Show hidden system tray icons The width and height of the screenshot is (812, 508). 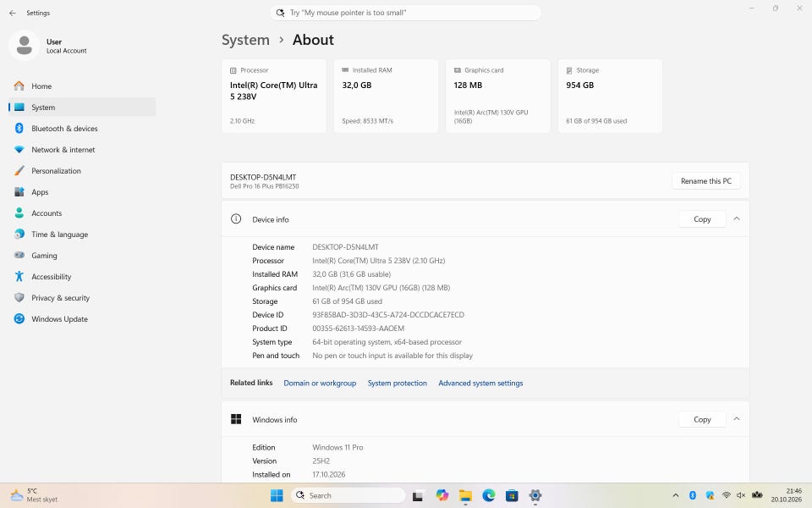click(x=675, y=495)
